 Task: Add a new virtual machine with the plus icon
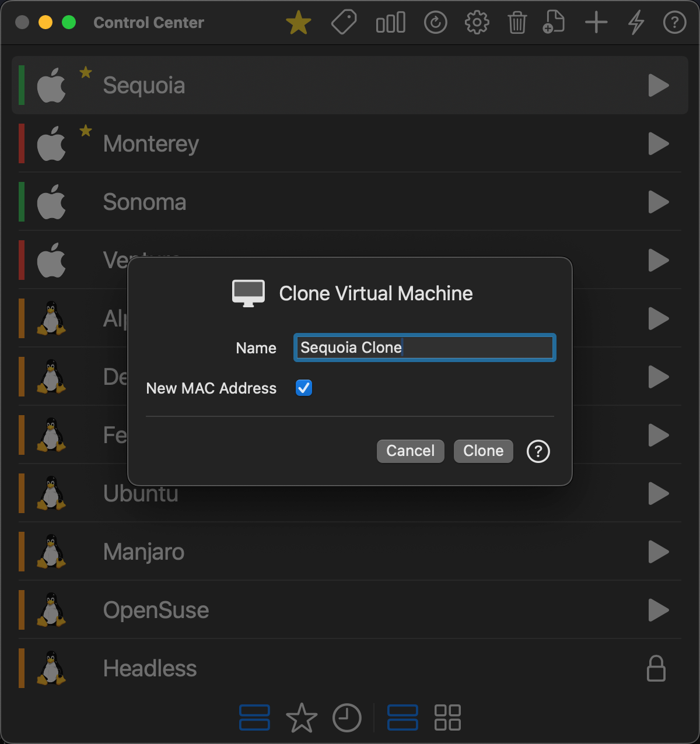[x=596, y=22]
